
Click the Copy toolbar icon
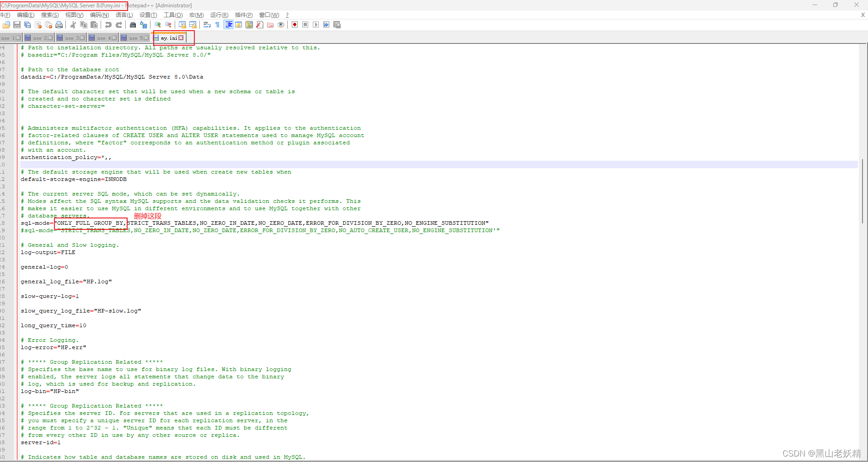pyautogui.click(x=84, y=25)
